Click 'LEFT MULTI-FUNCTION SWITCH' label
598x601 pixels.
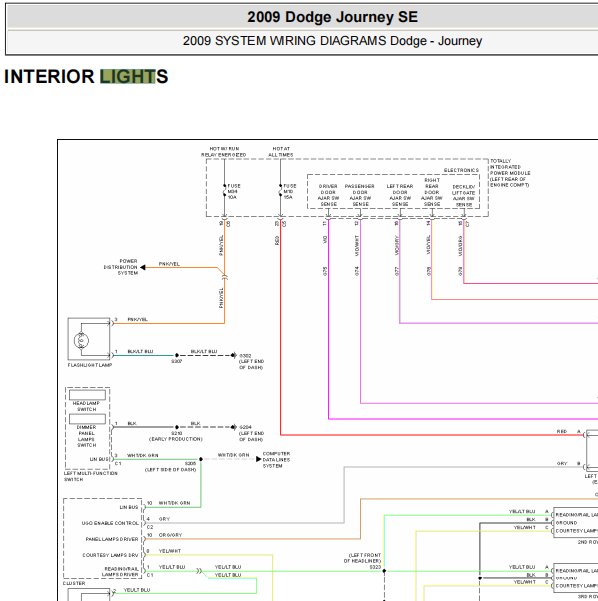pyautogui.click(x=90, y=476)
